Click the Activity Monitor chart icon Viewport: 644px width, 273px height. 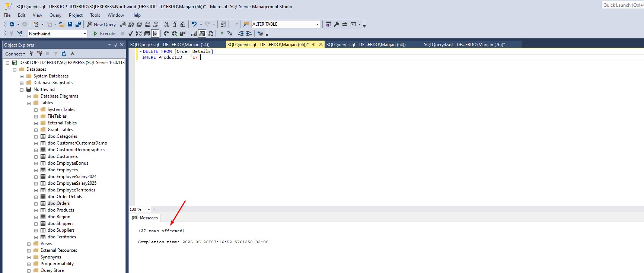pyautogui.click(x=223, y=24)
